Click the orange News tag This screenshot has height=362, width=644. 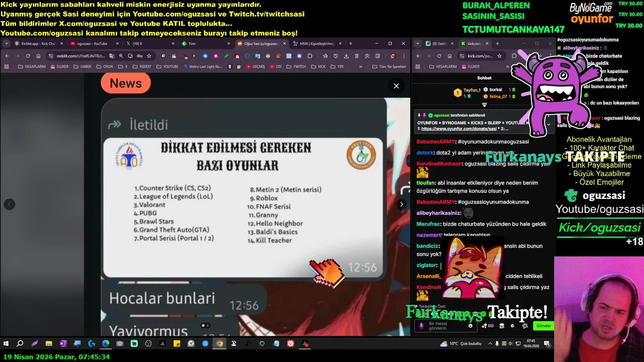pos(126,83)
